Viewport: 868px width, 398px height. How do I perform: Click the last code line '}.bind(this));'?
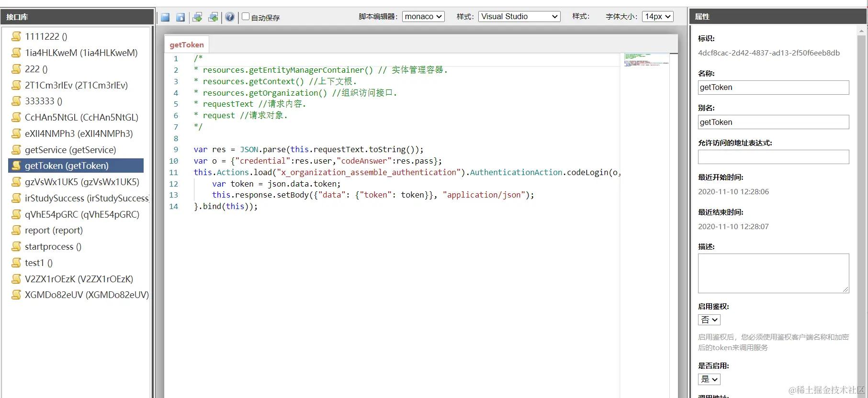[x=225, y=206]
